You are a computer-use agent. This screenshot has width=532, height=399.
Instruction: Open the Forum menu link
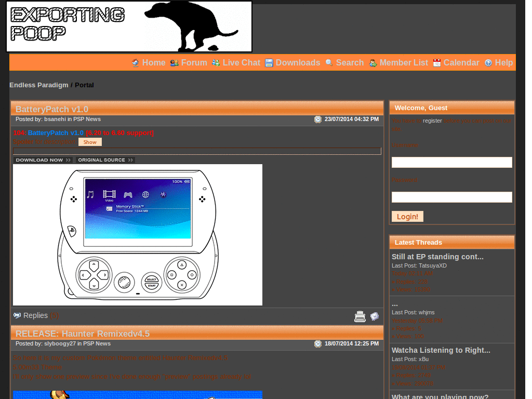coord(194,63)
